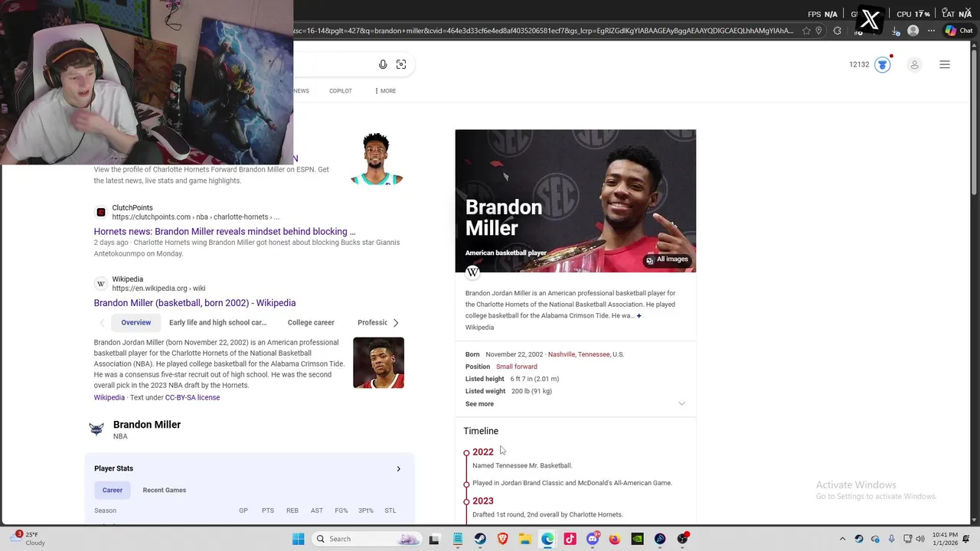980x551 pixels.
Task: Open OBS Studio from taskbar
Action: point(682,539)
